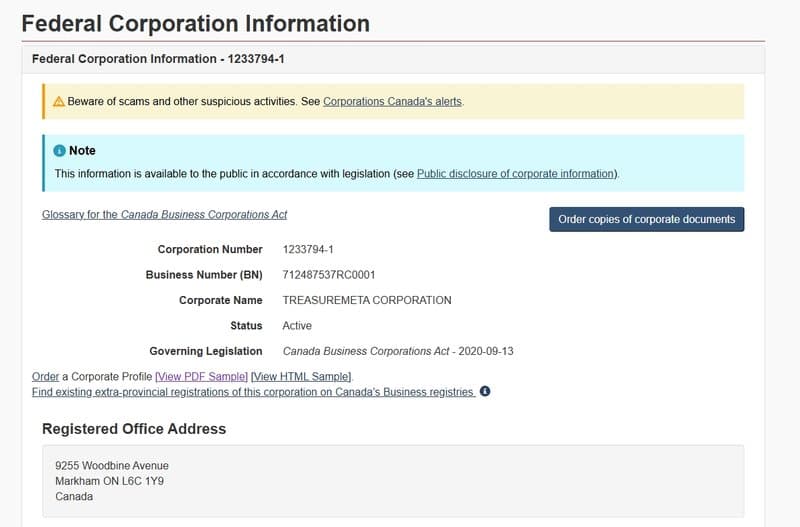This screenshot has height=527, width=800.
Task: Click Order copies of corporate documents button
Action: point(646,219)
